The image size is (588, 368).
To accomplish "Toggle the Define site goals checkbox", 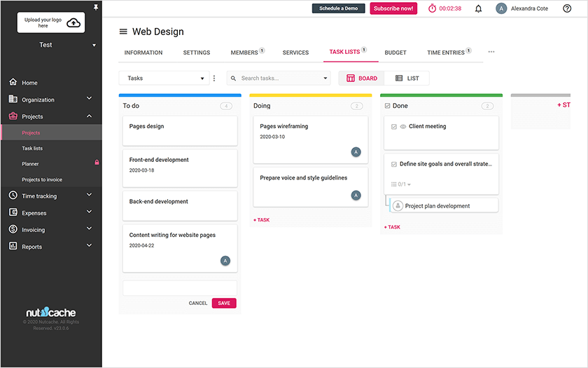I will pos(393,164).
